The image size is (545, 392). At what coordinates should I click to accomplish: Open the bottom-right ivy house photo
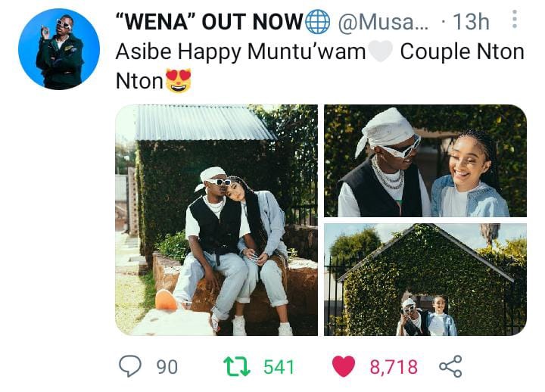click(425, 280)
